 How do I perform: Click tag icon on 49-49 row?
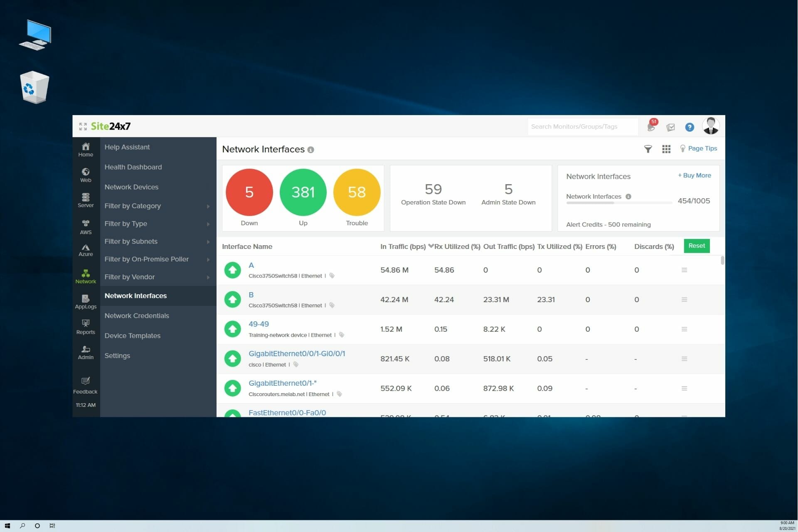pyautogui.click(x=342, y=335)
